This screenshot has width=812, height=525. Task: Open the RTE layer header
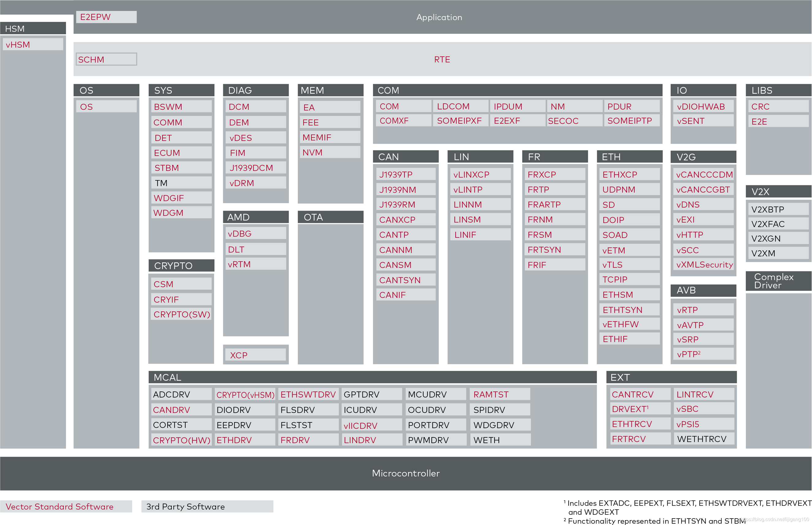point(442,59)
